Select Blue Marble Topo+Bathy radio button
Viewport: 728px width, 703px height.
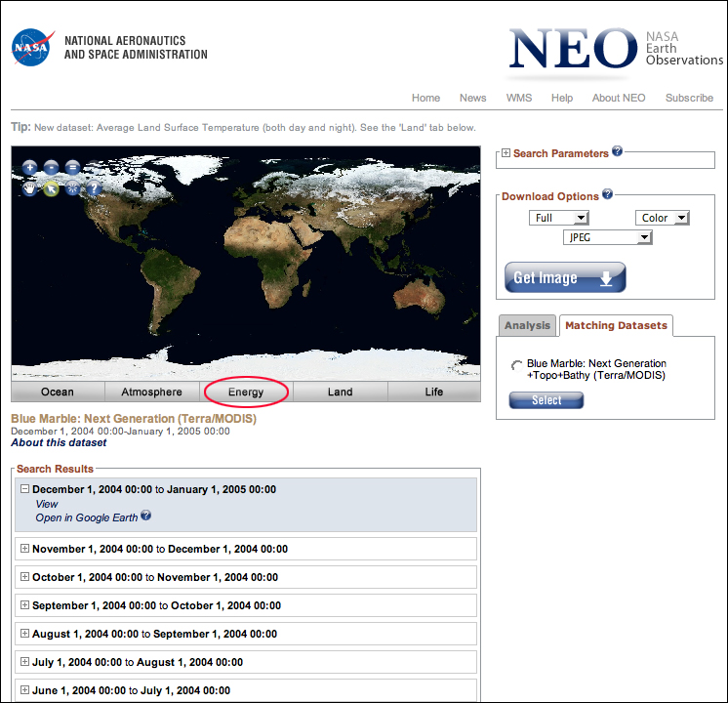click(x=515, y=365)
